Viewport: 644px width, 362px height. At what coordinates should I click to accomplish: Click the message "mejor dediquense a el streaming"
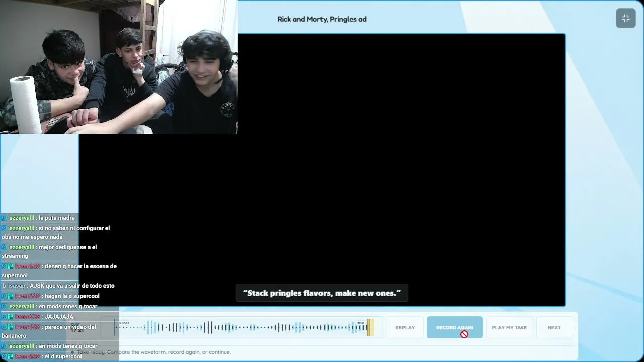(49, 251)
